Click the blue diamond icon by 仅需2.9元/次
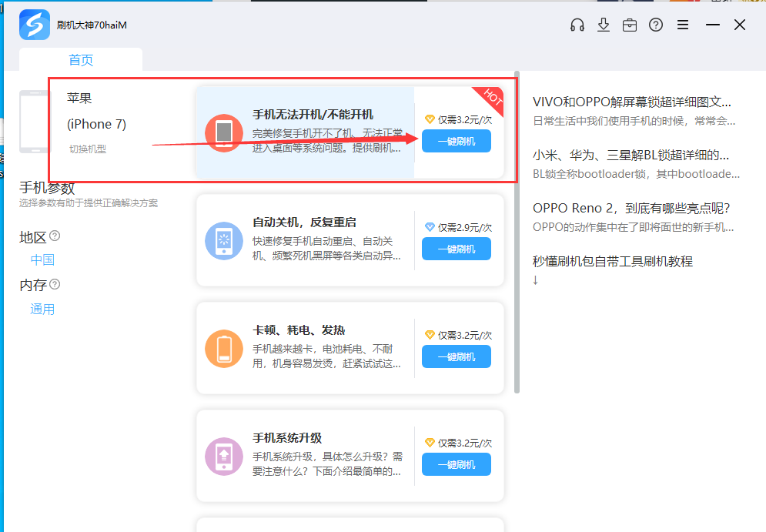 click(430, 227)
